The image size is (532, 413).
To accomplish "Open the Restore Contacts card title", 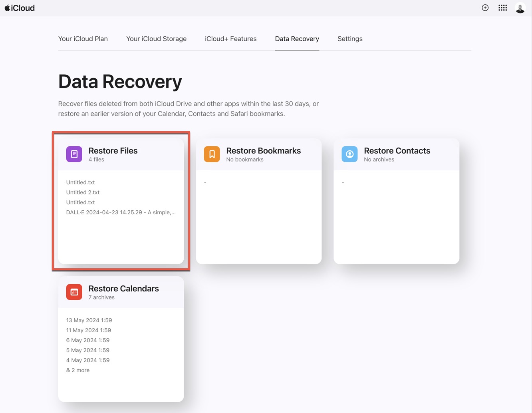I will click(x=397, y=151).
